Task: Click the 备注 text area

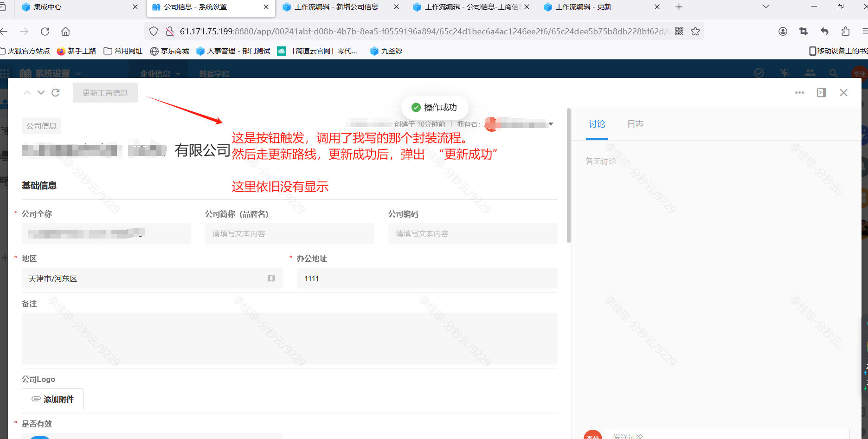Action: coord(289,339)
